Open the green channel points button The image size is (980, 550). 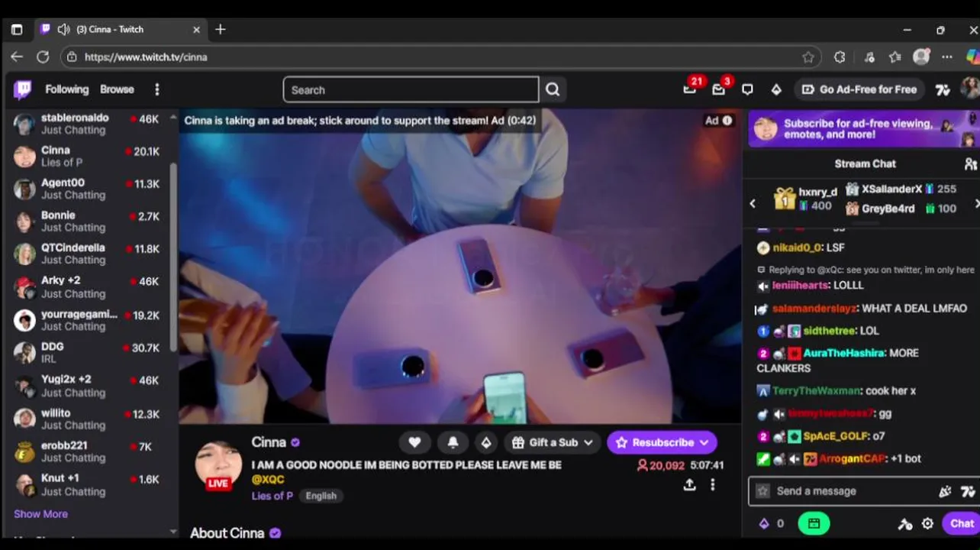tap(814, 523)
